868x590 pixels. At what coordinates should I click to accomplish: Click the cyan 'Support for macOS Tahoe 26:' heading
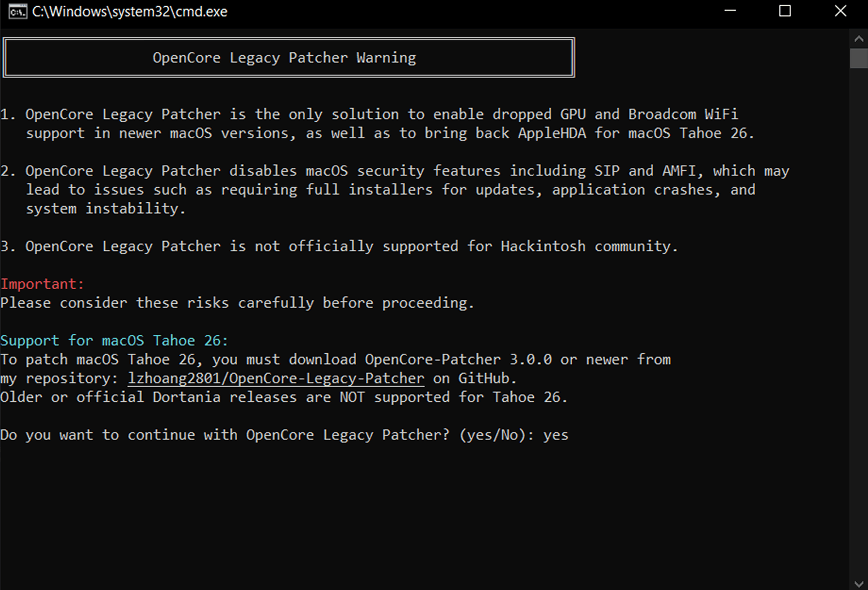[114, 340]
